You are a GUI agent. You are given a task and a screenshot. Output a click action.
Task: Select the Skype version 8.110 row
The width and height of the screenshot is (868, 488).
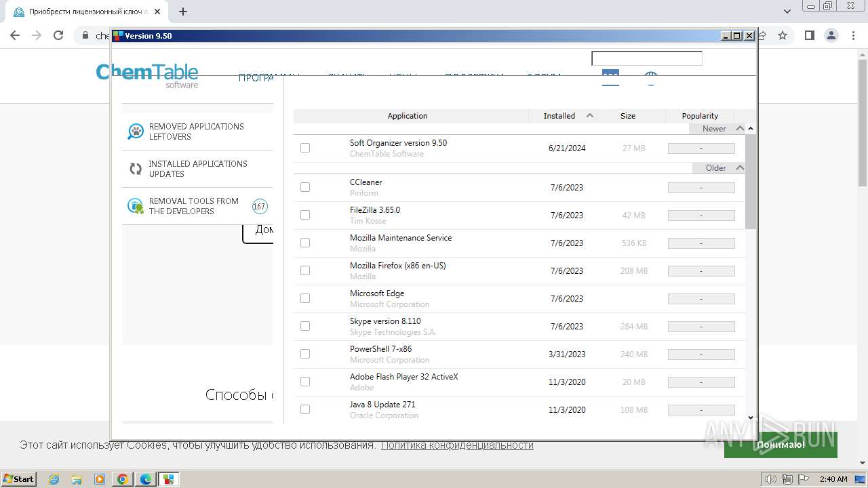(x=519, y=326)
